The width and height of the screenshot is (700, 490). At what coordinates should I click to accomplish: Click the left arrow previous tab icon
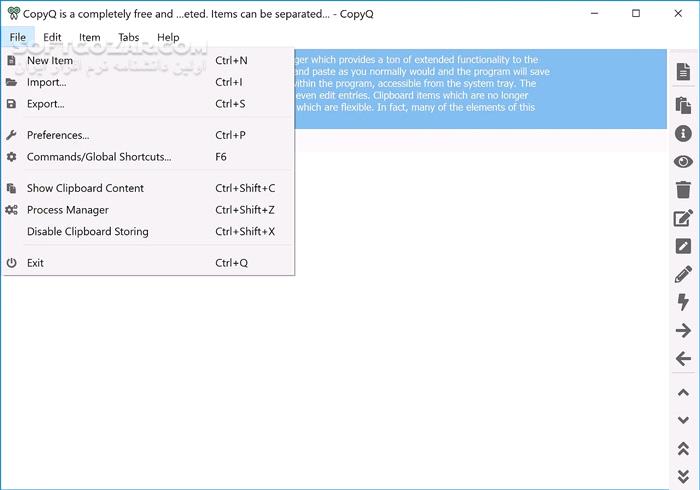coord(683,358)
